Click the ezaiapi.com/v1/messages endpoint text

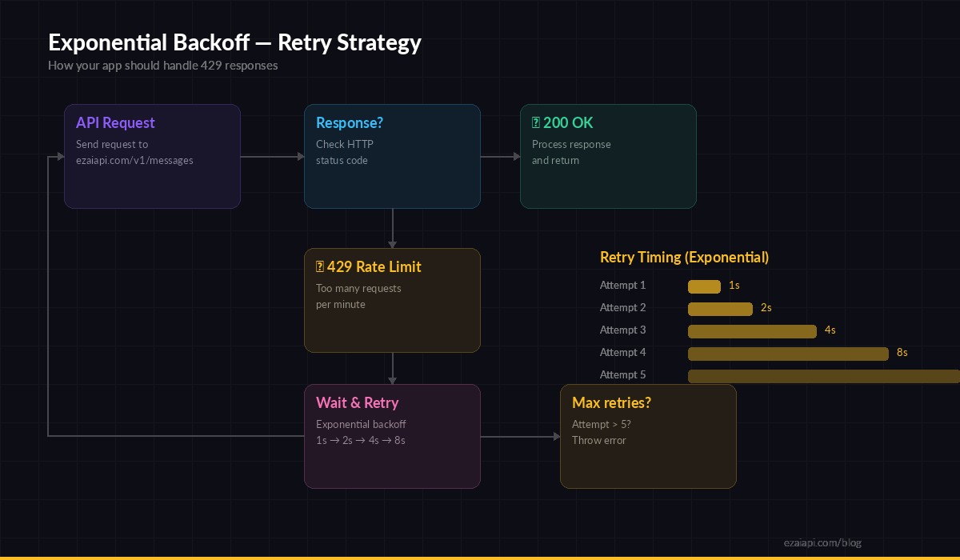coord(134,160)
